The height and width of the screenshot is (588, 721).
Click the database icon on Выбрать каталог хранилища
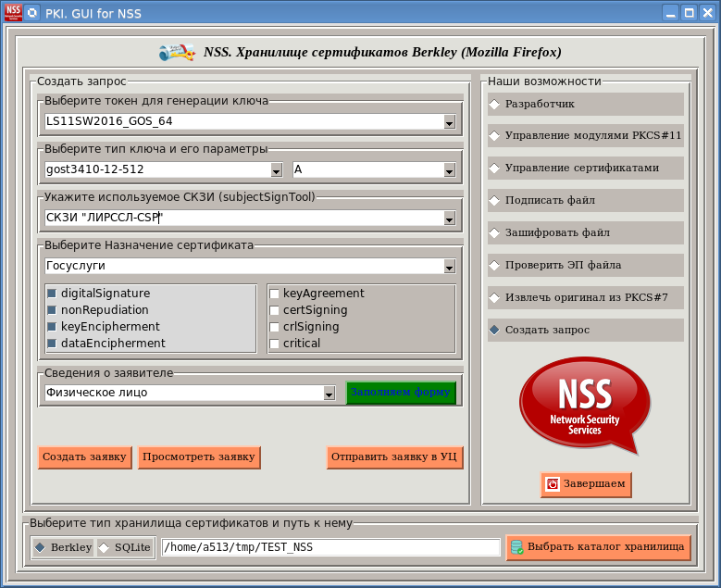coord(516,548)
